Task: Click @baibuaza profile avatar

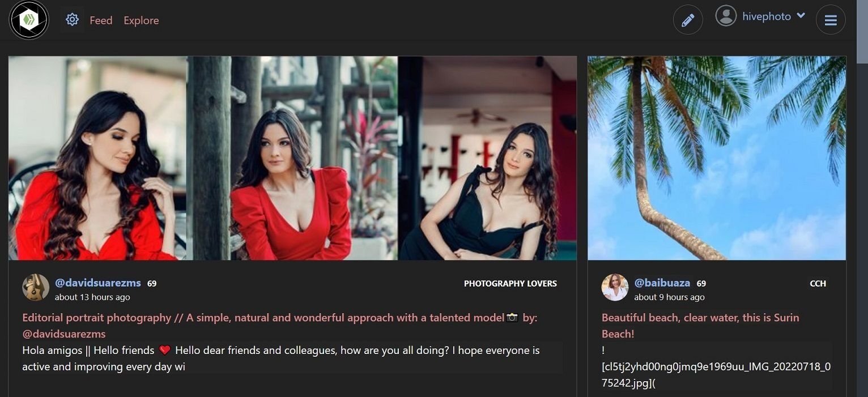Action: (615, 287)
